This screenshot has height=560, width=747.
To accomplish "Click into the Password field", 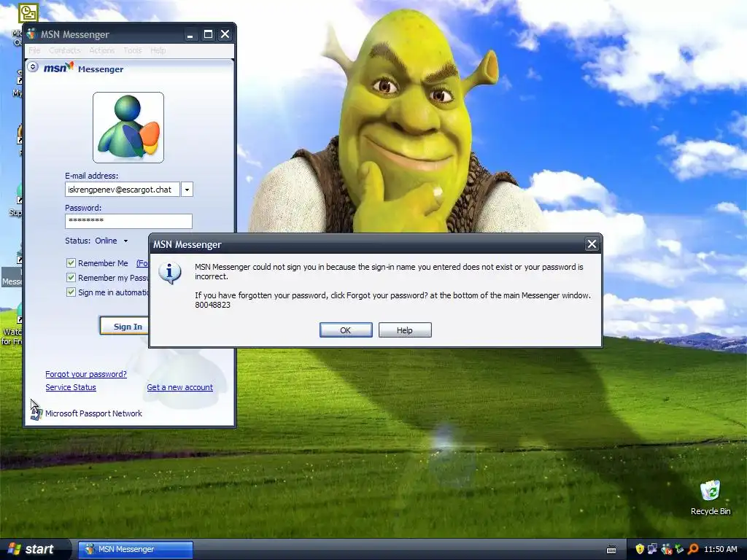I will 128,221.
